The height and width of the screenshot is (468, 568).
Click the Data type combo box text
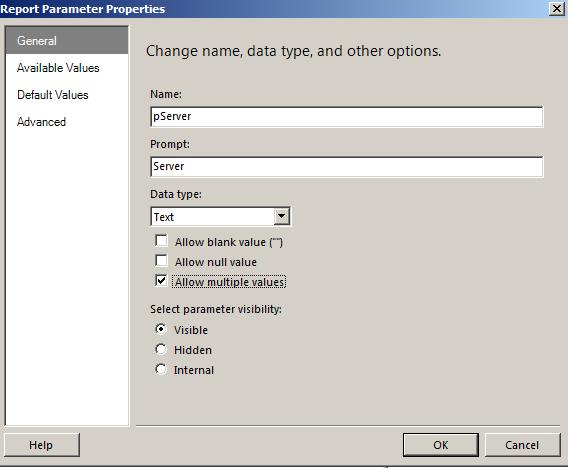[x=213, y=217]
